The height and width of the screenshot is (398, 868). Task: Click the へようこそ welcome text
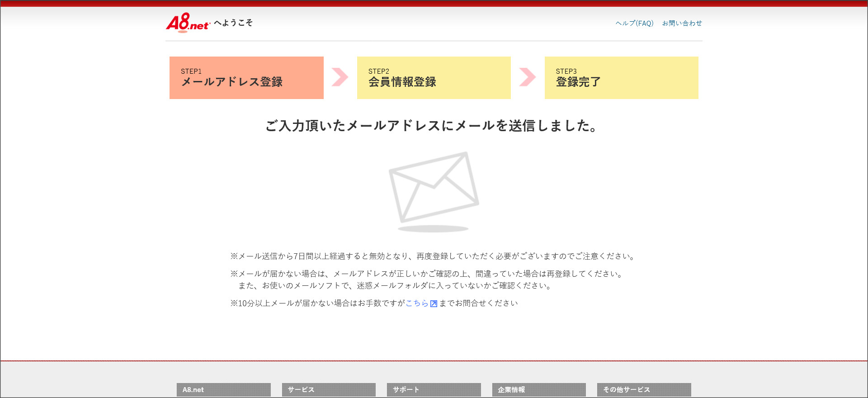click(x=233, y=23)
